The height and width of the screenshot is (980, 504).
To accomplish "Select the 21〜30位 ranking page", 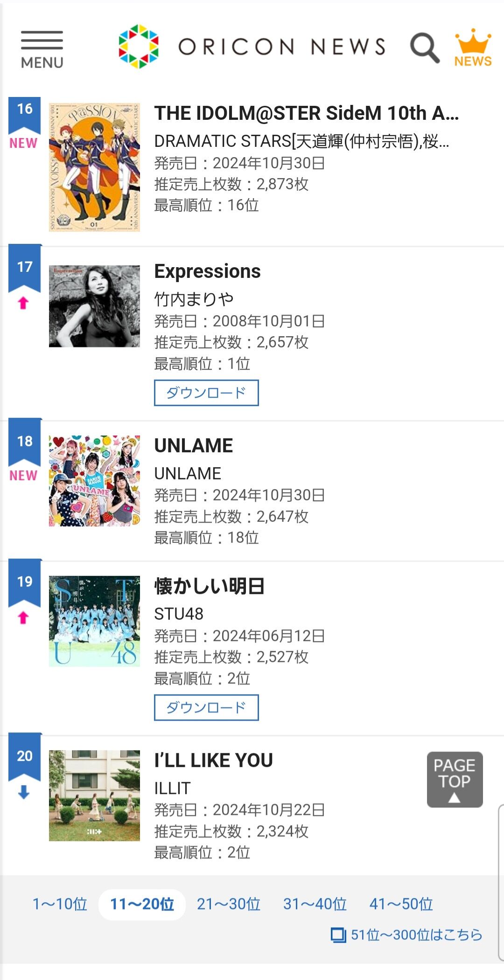I will (229, 904).
